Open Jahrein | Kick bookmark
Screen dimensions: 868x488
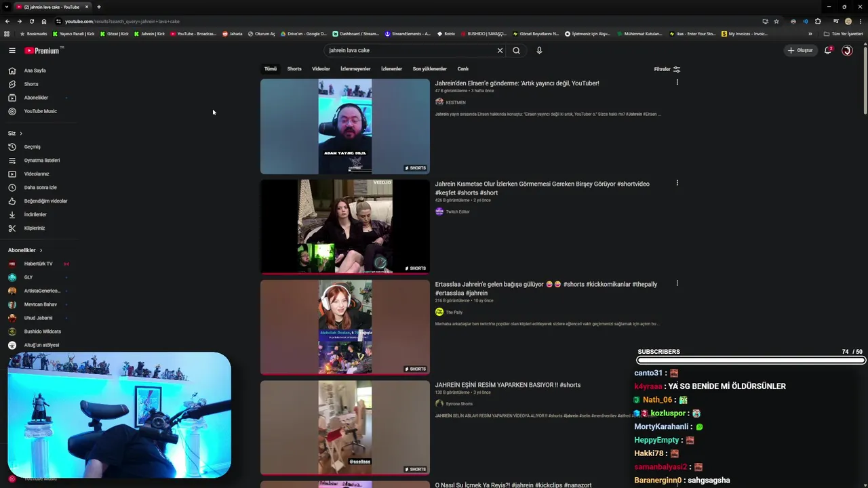pyautogui.click(x=149, y=34)
